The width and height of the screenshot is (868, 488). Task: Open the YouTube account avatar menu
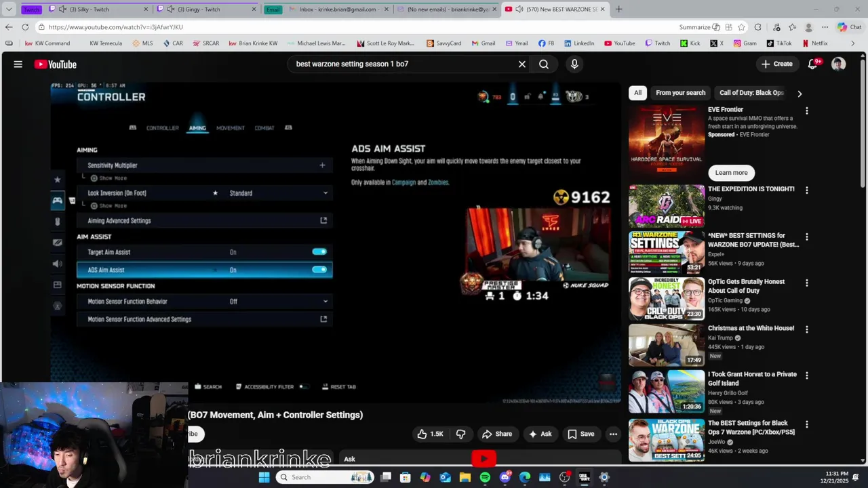tap(839, 64)
